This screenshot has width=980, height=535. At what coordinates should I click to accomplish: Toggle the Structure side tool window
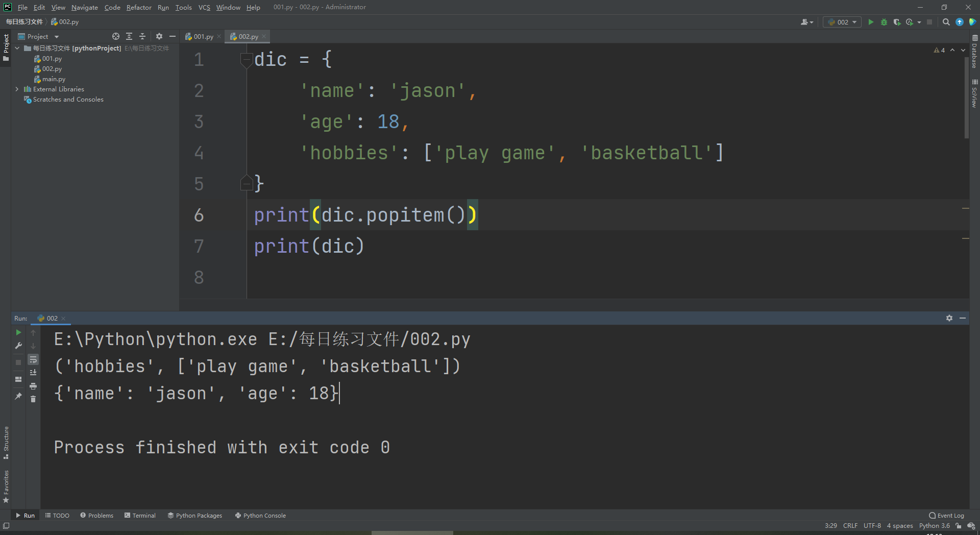click(x=6, y=442)
